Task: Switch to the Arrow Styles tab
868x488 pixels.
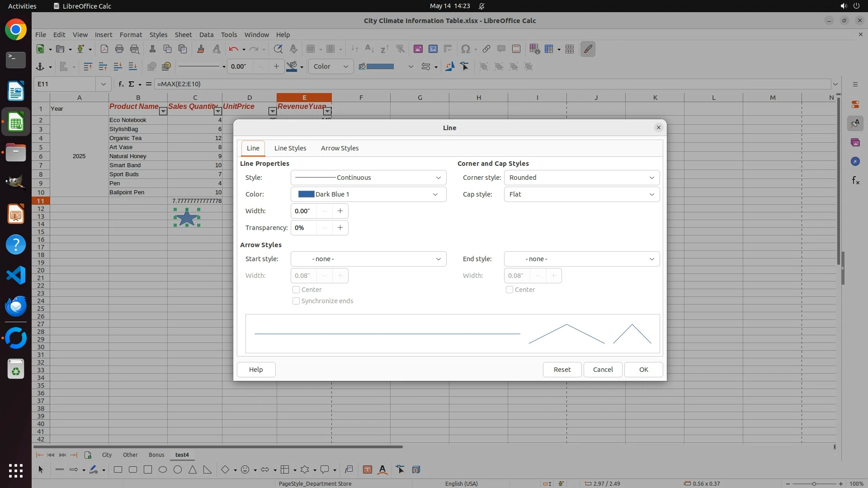Action: (340, 148)
